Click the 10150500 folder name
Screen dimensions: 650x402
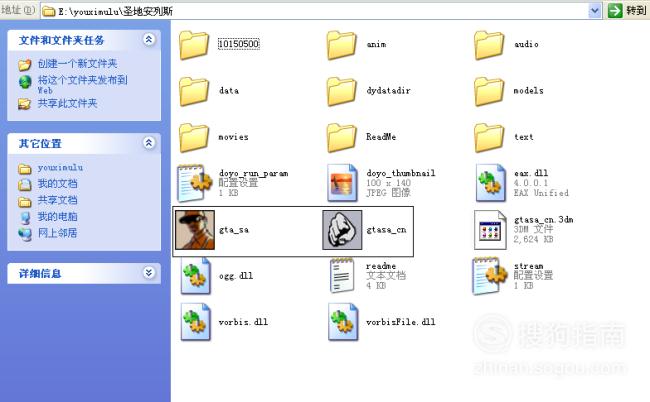coord(239,44)
